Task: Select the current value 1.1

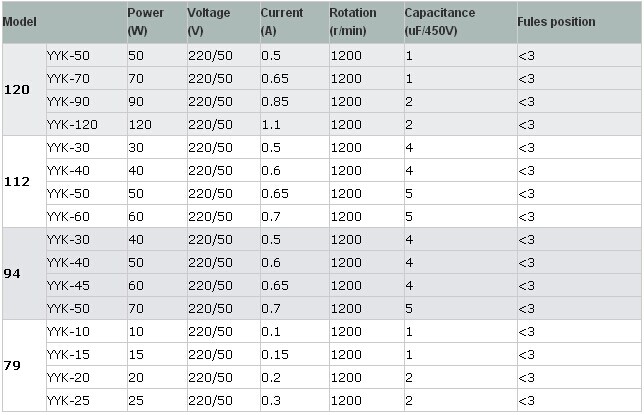Action: pos(271,124)
